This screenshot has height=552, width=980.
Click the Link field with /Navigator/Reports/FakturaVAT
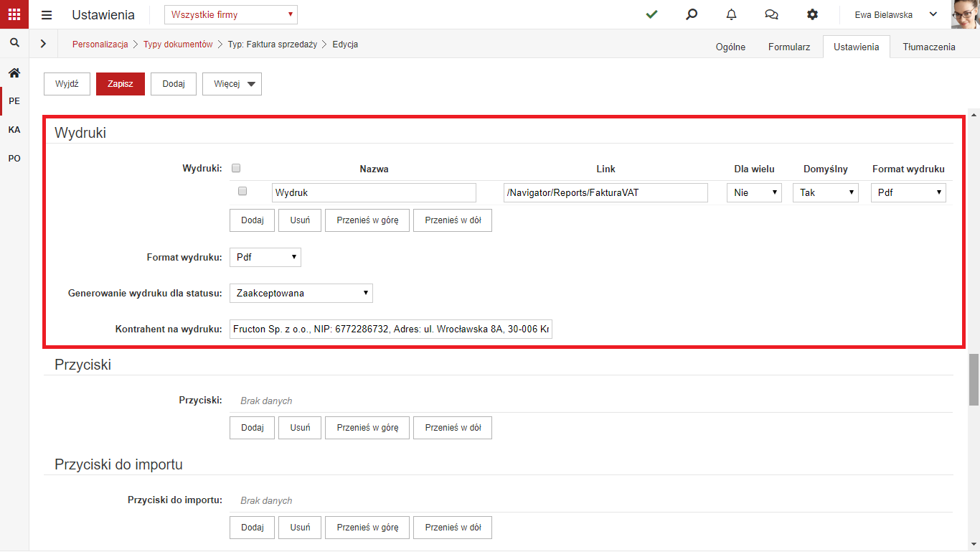pyautogui.click(x=606, y=192)
